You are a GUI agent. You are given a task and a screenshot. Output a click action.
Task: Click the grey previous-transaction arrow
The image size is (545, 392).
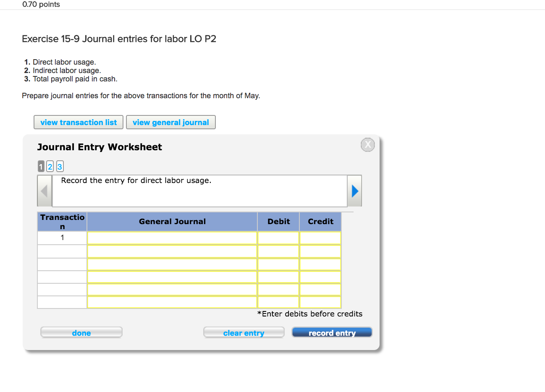pos(44,191)
